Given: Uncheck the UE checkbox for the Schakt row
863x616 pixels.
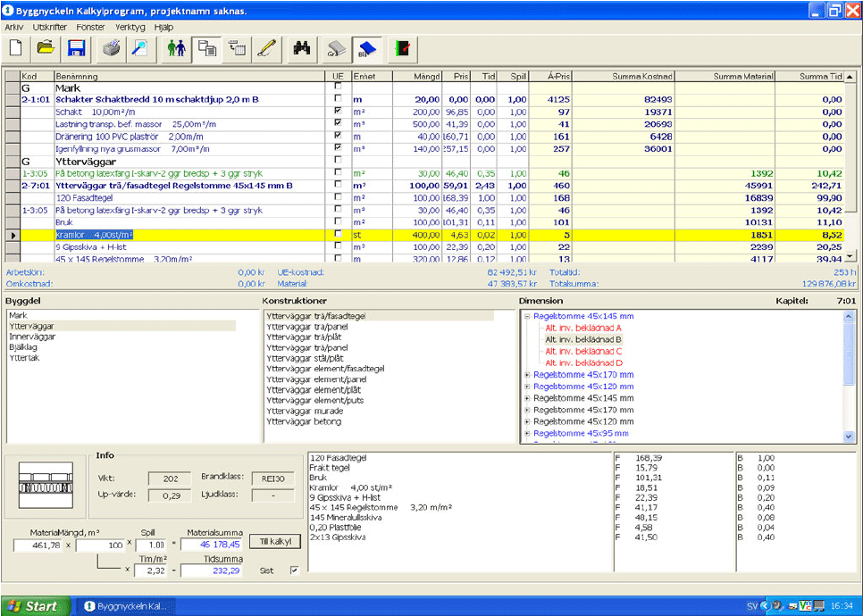Looking at the screenshot, I should (x=338, y=112).
